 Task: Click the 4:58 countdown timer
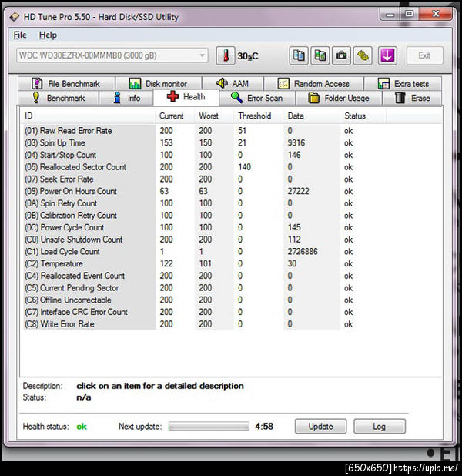(x=264, y=427)
